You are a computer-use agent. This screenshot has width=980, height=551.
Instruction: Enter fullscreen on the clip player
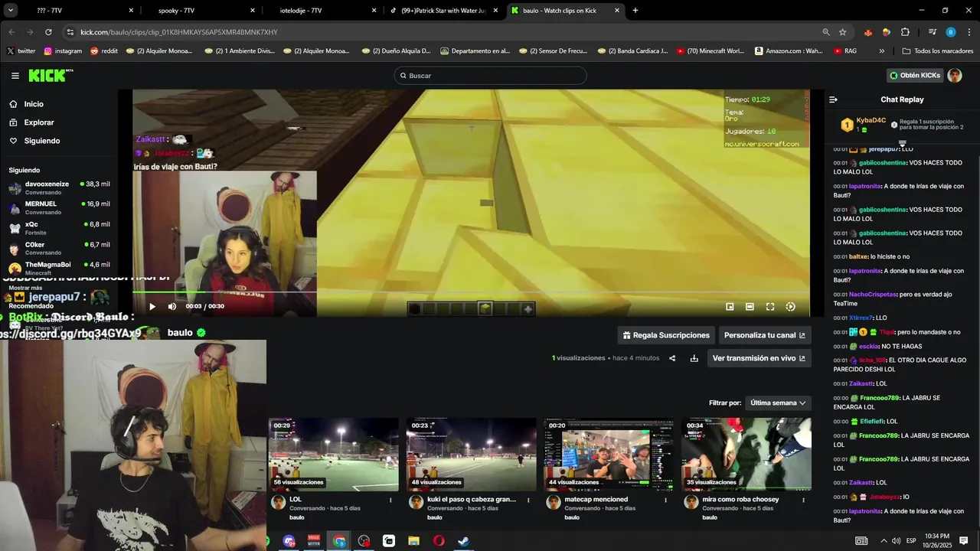tap(770, 306)
